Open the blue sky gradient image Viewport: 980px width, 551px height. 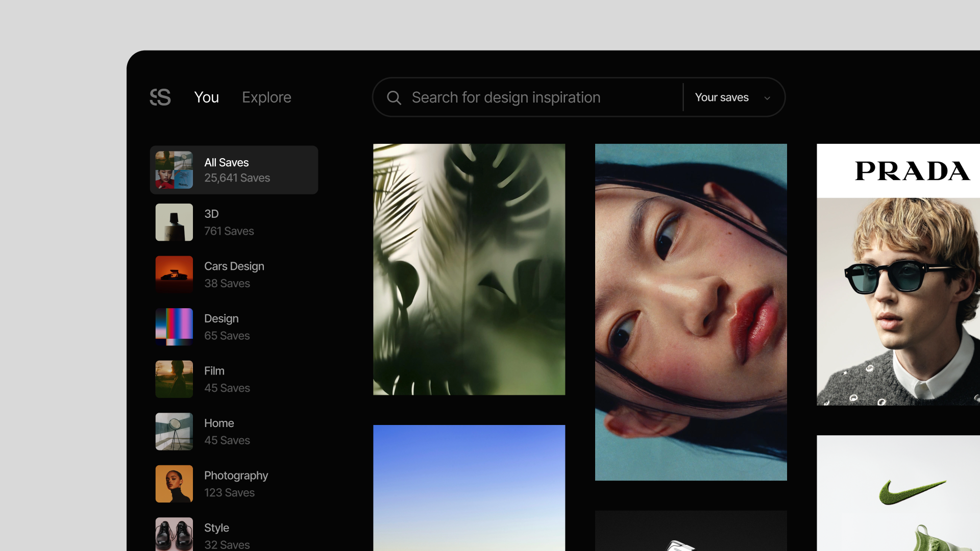click(469, 488)
